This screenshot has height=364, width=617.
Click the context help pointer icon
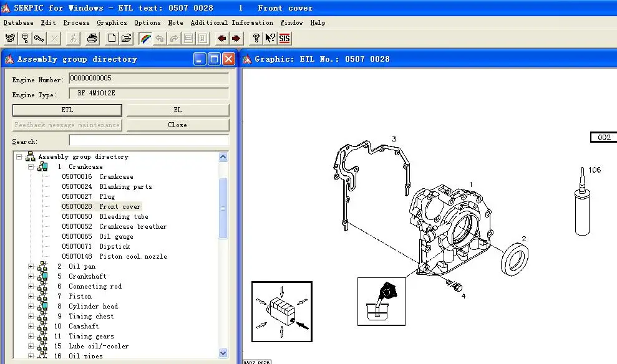click(270, 38)
